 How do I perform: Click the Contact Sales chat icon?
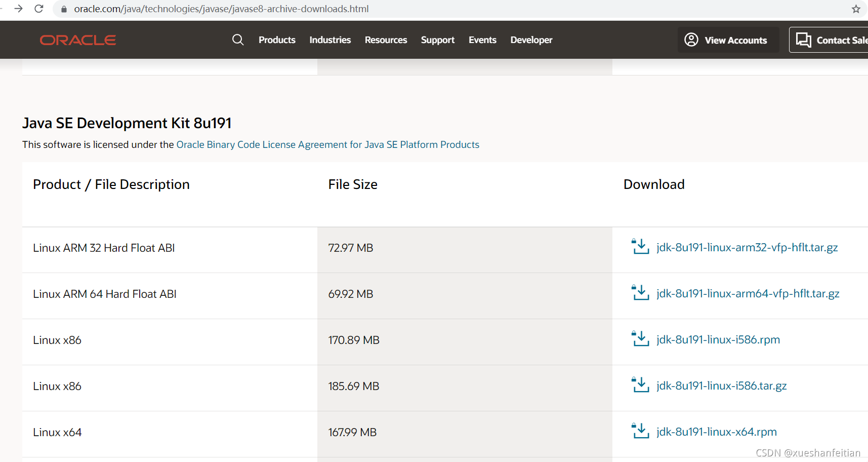click(x=803, y=40)
